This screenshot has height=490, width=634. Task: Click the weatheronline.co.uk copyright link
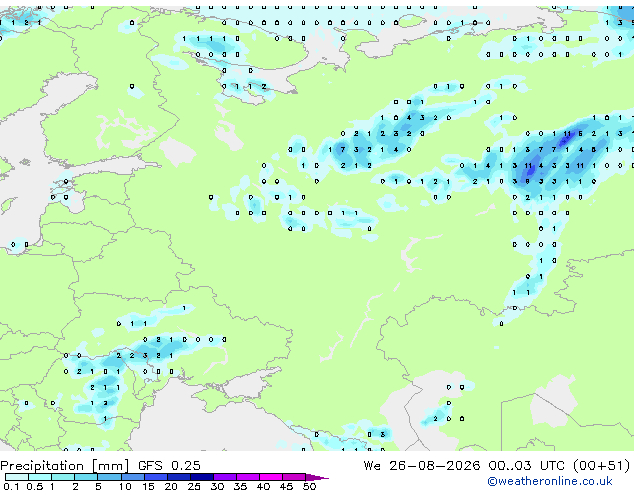[550, 481]
